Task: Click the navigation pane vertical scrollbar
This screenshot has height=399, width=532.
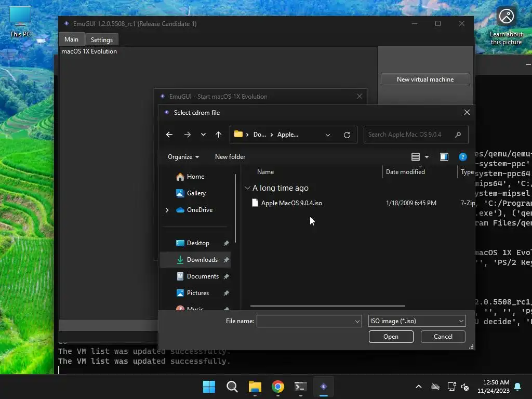Action: click(x=235, y=208)
